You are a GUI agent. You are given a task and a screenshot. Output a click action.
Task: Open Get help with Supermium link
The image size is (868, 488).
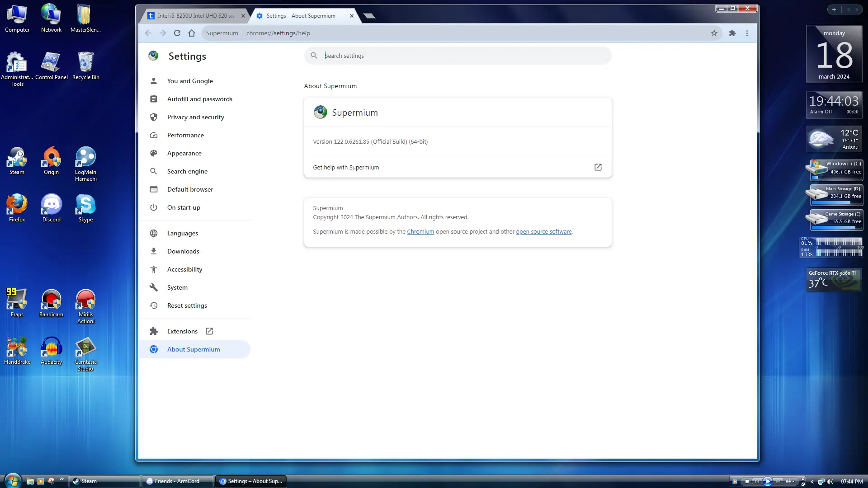pyautogui.click(x=458, y=167)
